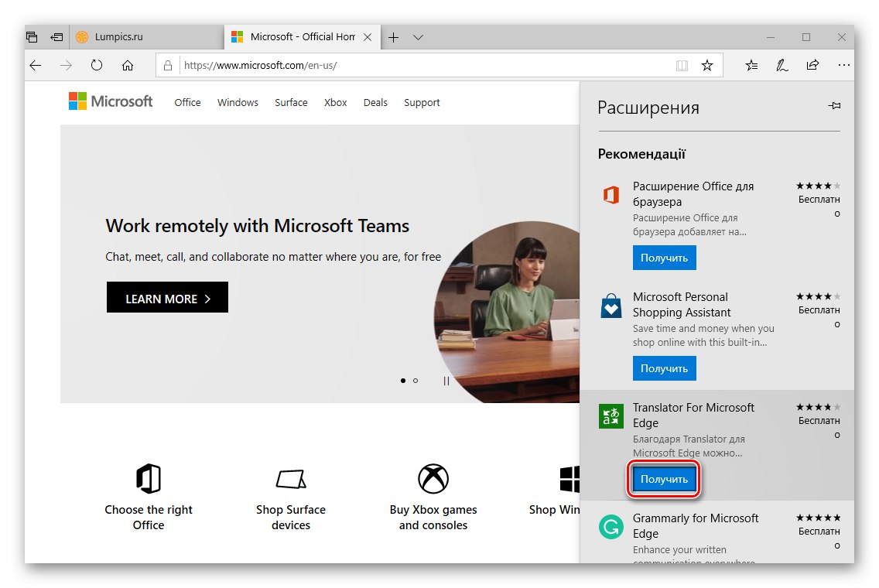Click Получить for the Translator extension
The image size is (879, 588).
[x=663, y=479]
